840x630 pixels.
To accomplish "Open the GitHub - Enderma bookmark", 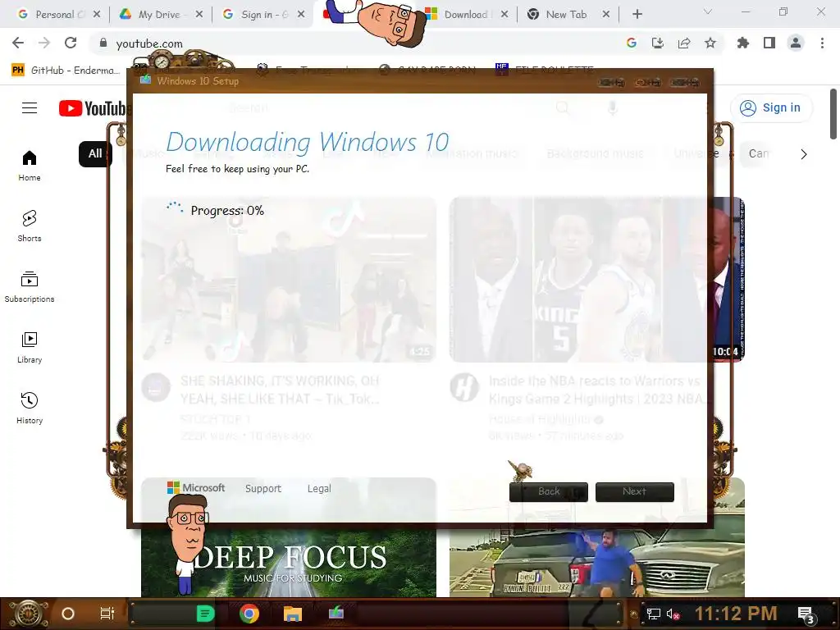I will [66, 71].
